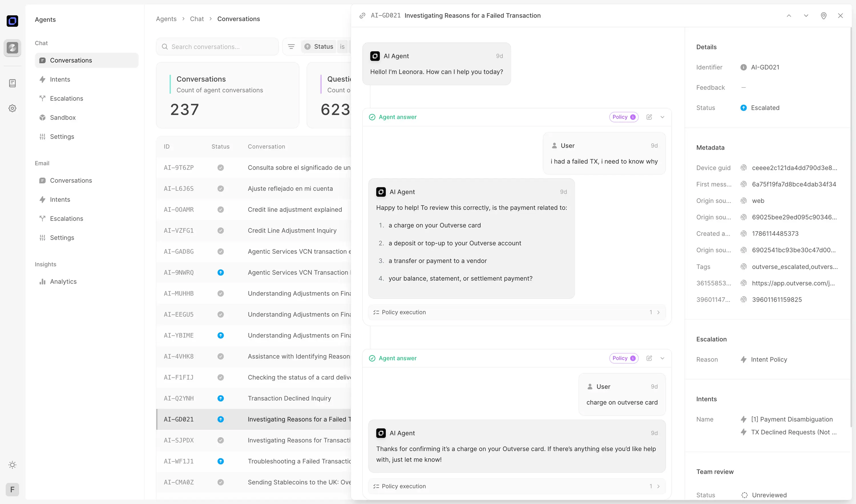Open Chat Intents in sidebar
Viewport: 856px width, 504px height.
(87, 80)
